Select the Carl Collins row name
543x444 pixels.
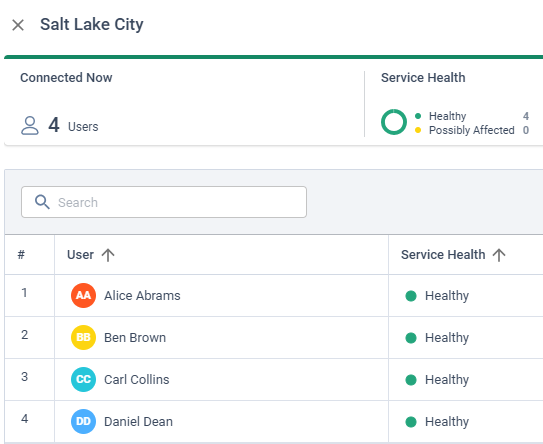[137, 379]
